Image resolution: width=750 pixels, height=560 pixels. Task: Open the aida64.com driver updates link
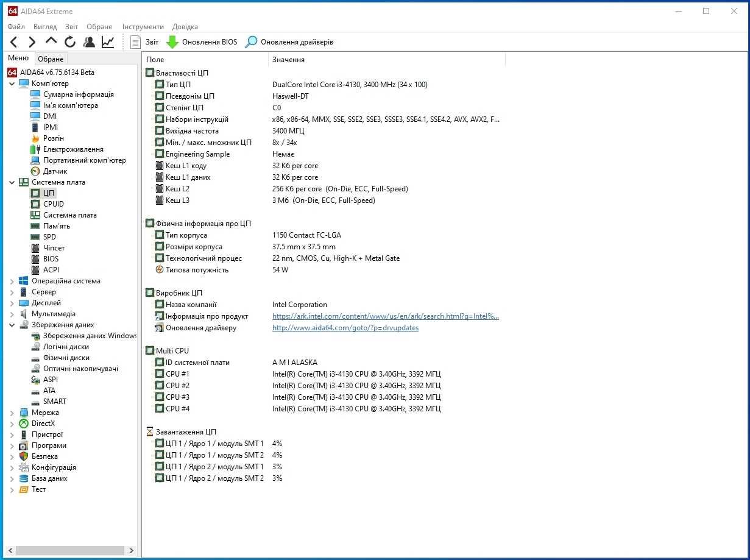tap(345, 328)
